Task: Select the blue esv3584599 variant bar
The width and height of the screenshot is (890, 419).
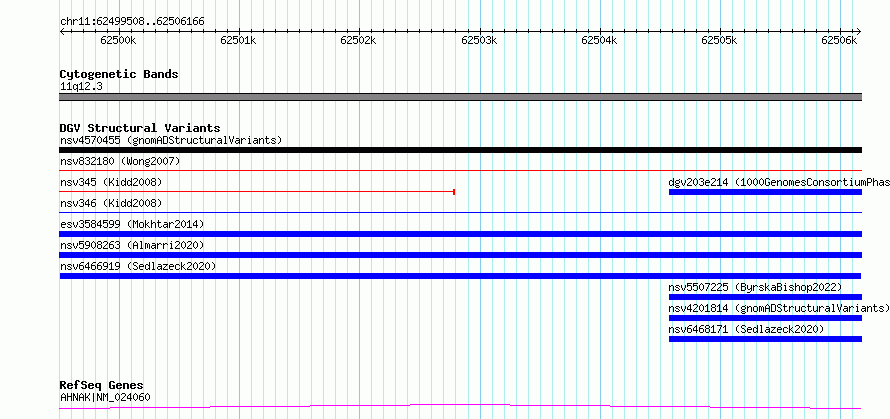Action: pos(461,234)
